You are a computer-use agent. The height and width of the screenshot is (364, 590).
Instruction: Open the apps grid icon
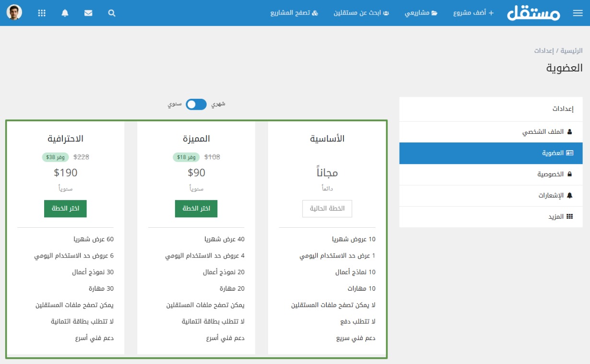click(42, 13)
